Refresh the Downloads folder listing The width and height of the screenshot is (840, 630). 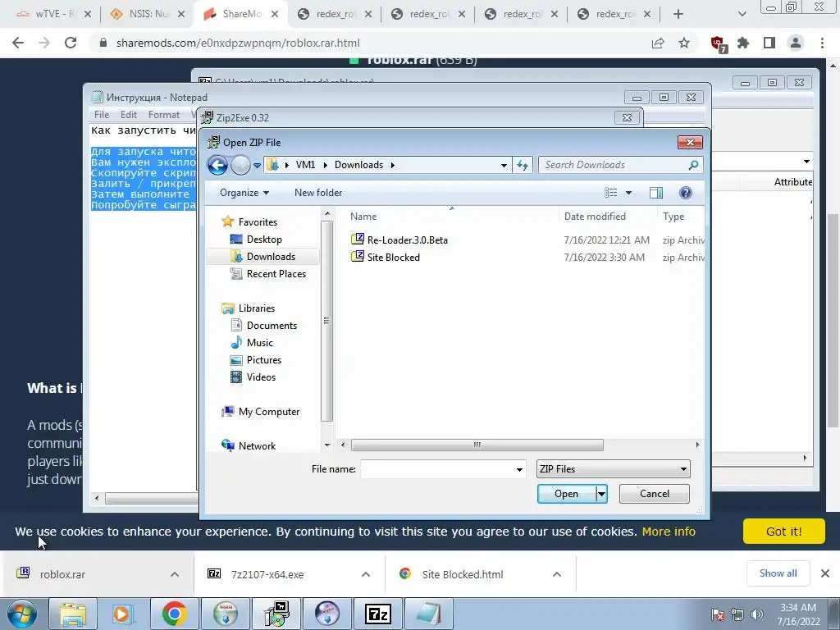click(523, 166)
